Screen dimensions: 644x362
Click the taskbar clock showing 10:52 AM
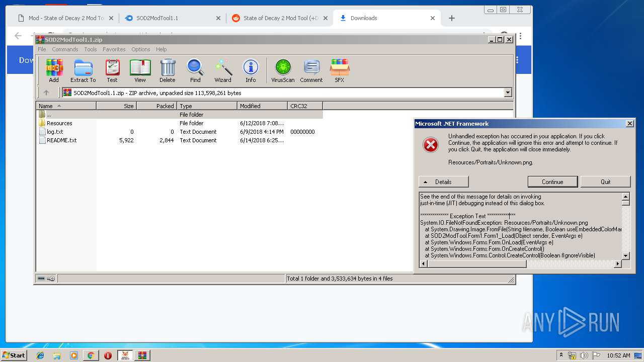[618, 355]
